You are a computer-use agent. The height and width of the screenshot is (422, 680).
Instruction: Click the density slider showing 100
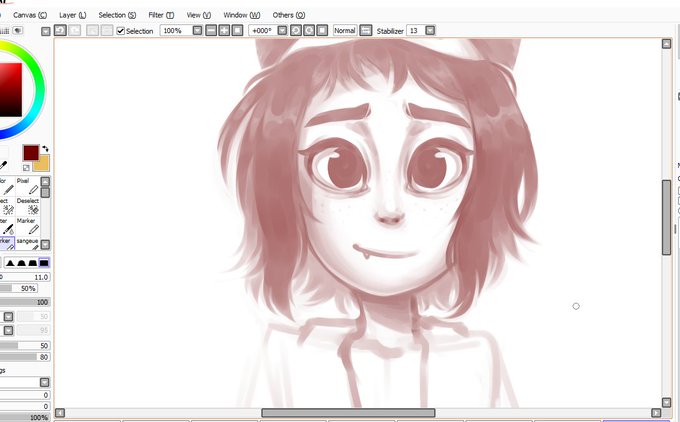coord(25,302)
